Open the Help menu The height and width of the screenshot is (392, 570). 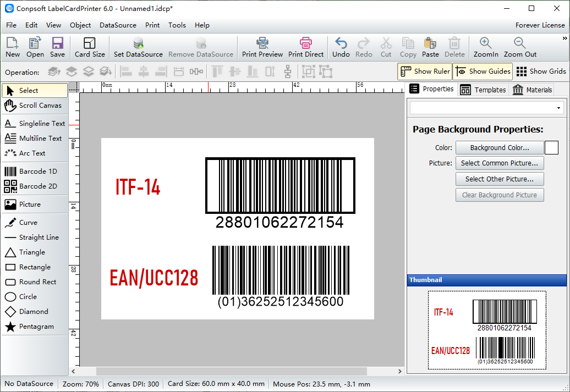202,25
